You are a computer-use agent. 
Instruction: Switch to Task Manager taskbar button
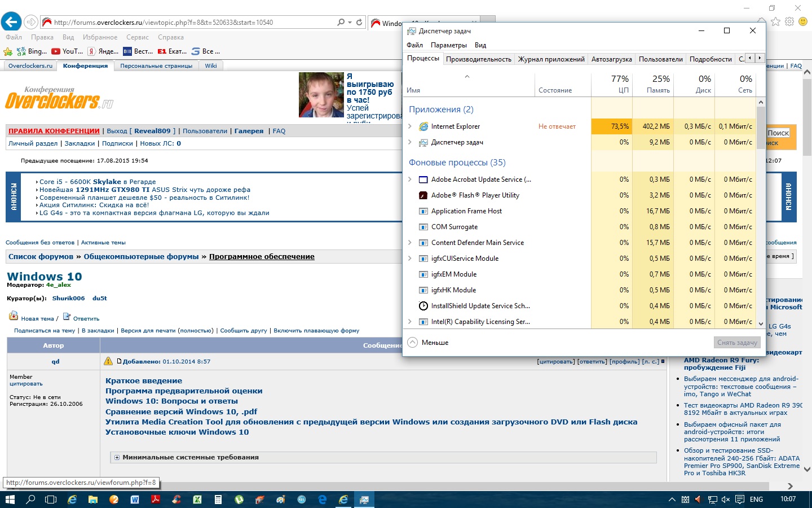click(x=364, y=500)
